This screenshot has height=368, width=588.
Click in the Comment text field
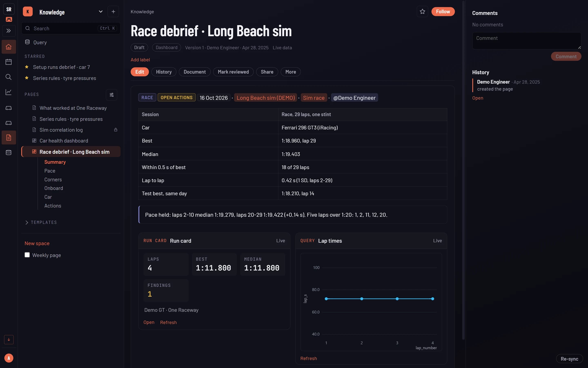527,41
